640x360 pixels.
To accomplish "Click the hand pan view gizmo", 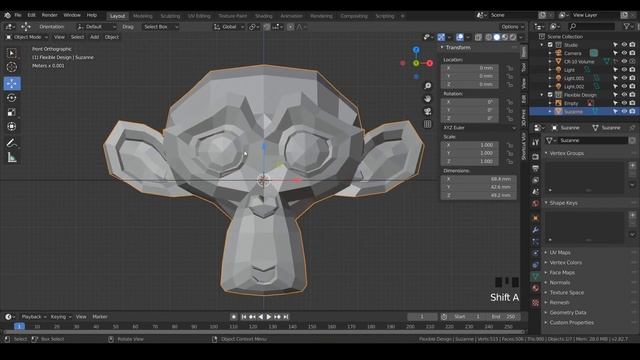I will point(427,98).
